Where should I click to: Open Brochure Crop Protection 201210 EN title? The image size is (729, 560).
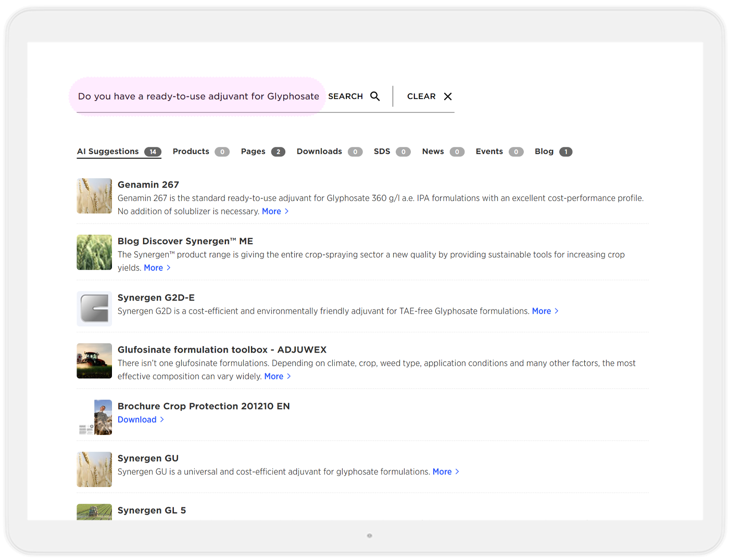(204, 406)
